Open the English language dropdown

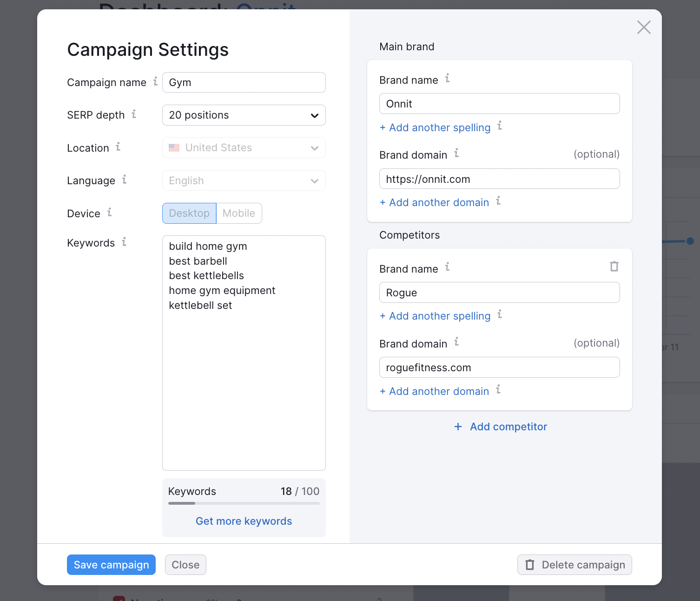click(x=244, y=181)
